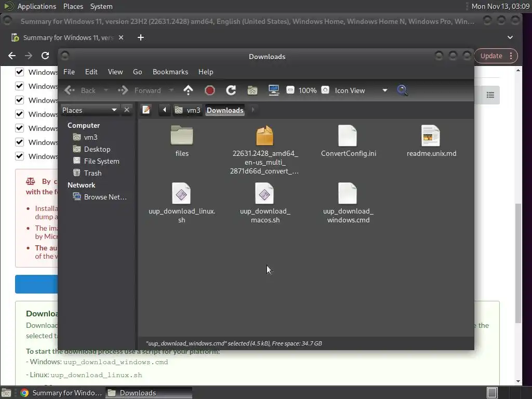532x399 pixels.
Task: Click the Downloads path button
Action: tap(225, 110)
